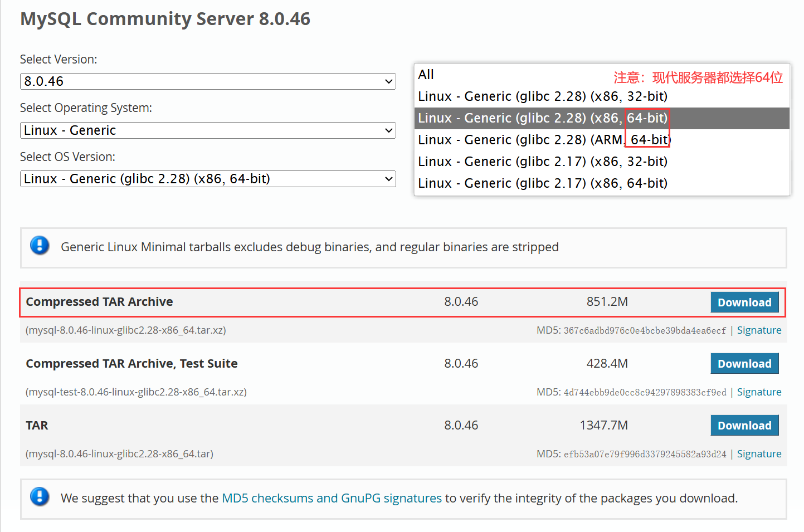Open the MD5 checksums and GnuPG signatures link
The height and width of the screenshot is (532, 804).
pyautogui.click(x=332, y=498)
